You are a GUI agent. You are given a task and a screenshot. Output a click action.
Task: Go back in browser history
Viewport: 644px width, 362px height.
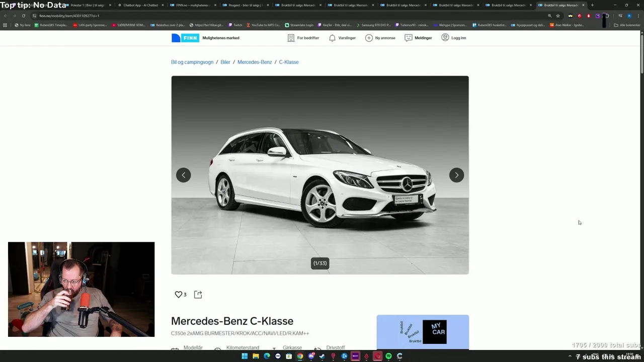pyautogui.click(x=6, y=16)
